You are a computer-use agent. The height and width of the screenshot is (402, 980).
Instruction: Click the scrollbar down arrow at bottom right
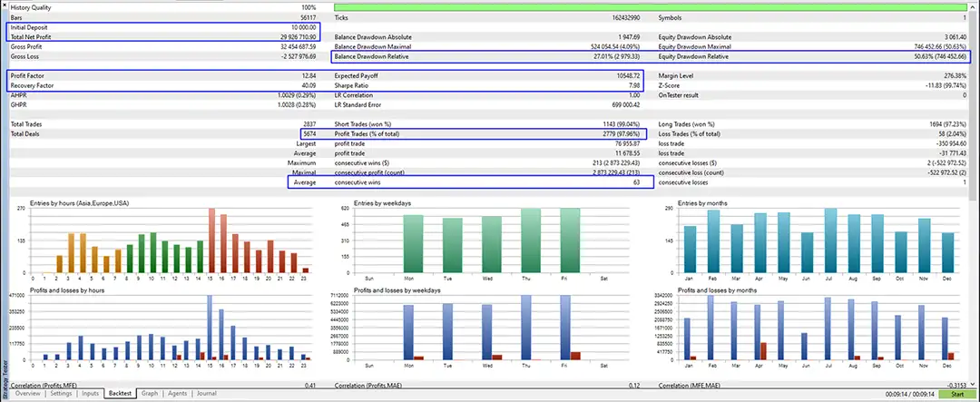pyautogui.click(x=975, y=383)
